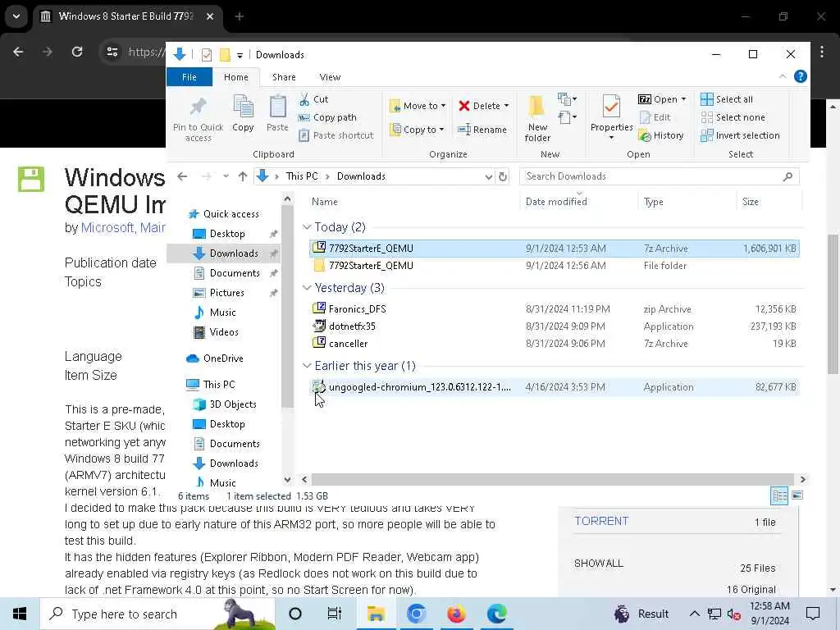Viewport: 840px width, 630px height.
Task: Select Windows 8 Starter E browser tab
Action: pyautogui.click(x=127, y=16)
